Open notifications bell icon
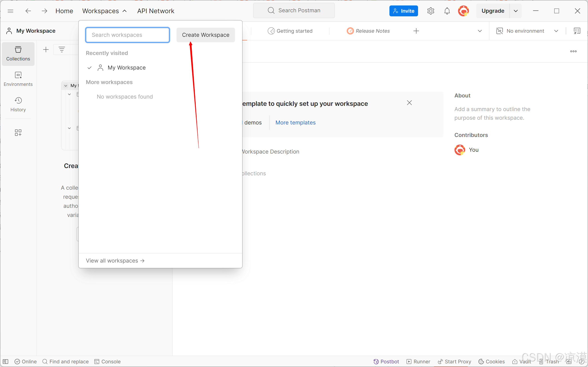Screen dimensions: 588x367 point(447,11)
